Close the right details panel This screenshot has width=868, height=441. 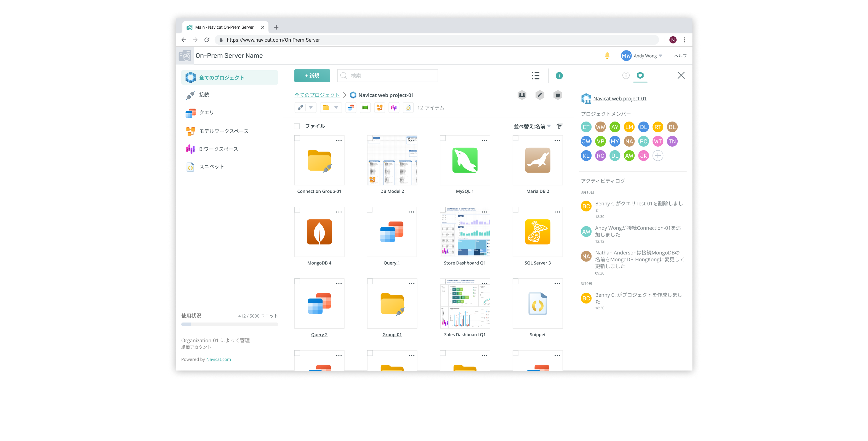point(681,76)
